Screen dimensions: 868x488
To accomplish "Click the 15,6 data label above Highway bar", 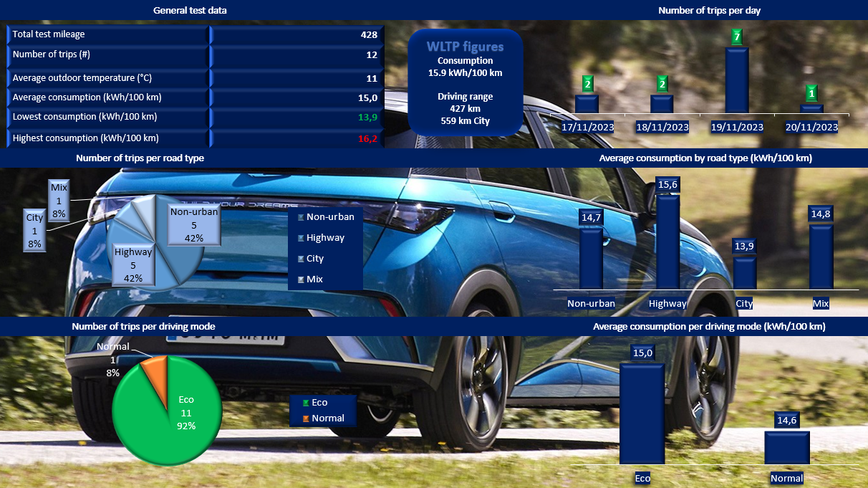I will click(667, 185).
